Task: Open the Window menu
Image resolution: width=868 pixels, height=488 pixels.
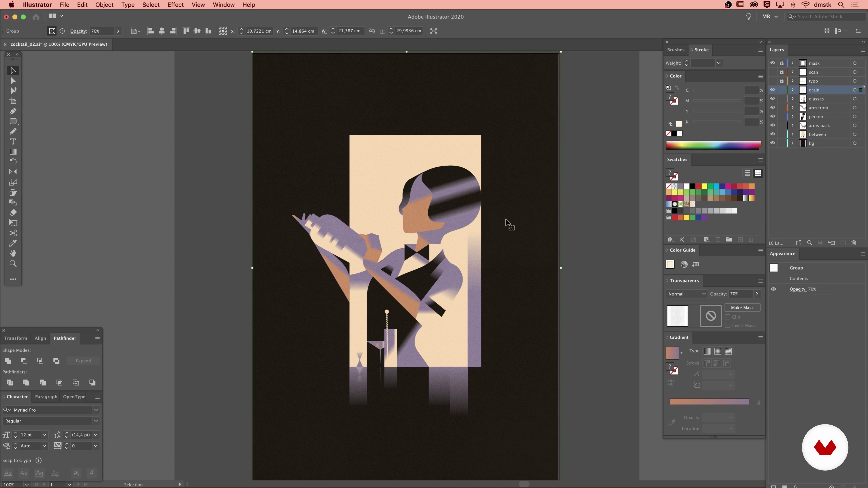Action: point(223,5)
